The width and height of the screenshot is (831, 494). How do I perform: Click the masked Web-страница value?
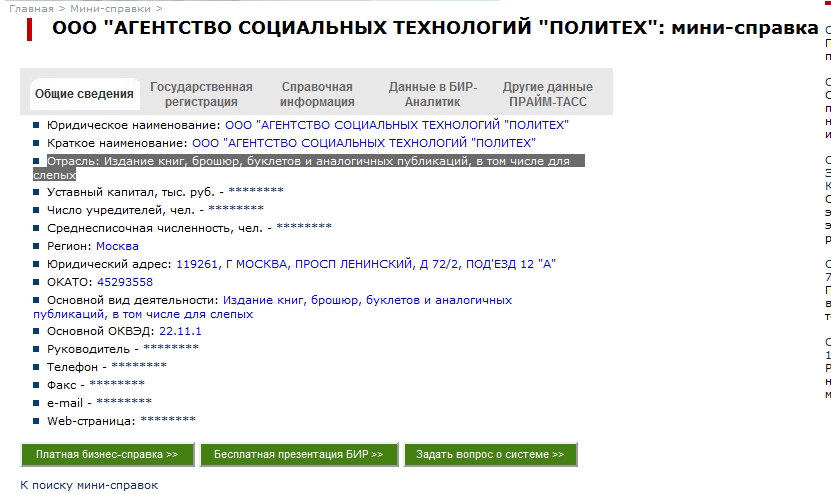click(168, 420)
